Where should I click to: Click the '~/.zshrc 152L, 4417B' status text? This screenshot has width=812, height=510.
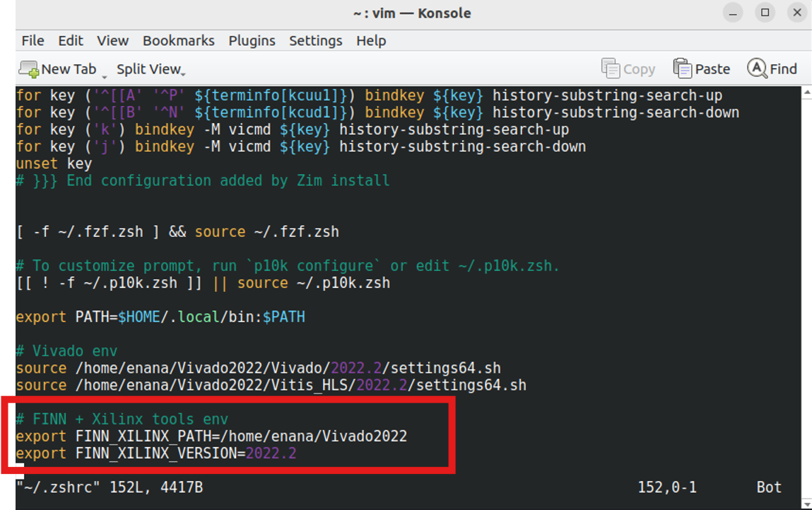(110, 487)
